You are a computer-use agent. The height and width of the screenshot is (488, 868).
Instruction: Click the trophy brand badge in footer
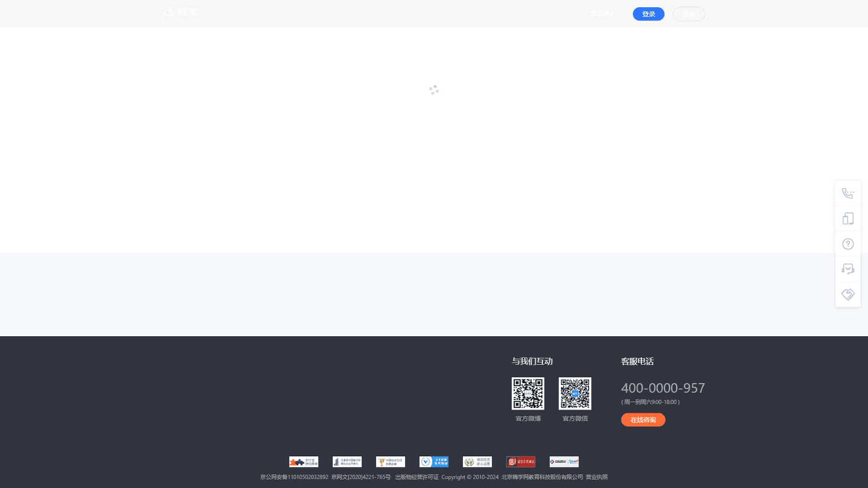pos(391,461)
